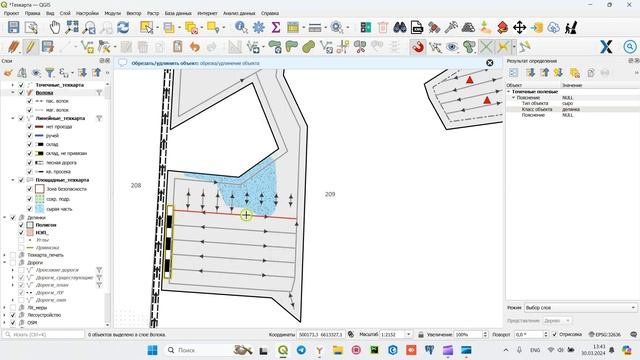Screen dimensions: 640x360
Task: Uncheck the 'Полигон' layer
Action: tap(21, 225)
